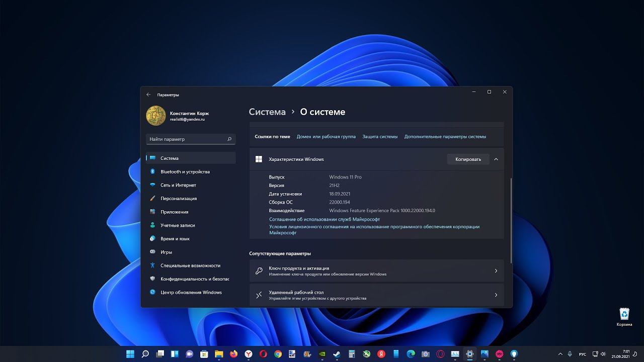Open Дополнительные параметры системы link

445,137
